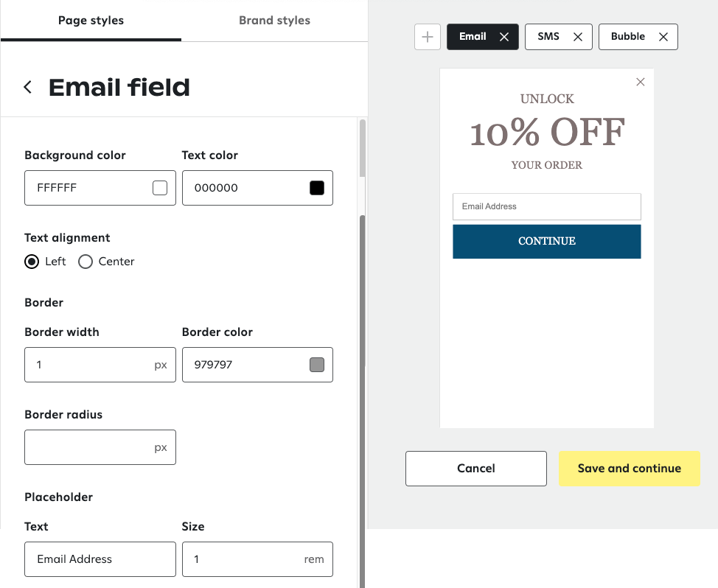Add a new popup type with the plus icon
Viewport: 718px width, 588px height.
pos(428,37)
